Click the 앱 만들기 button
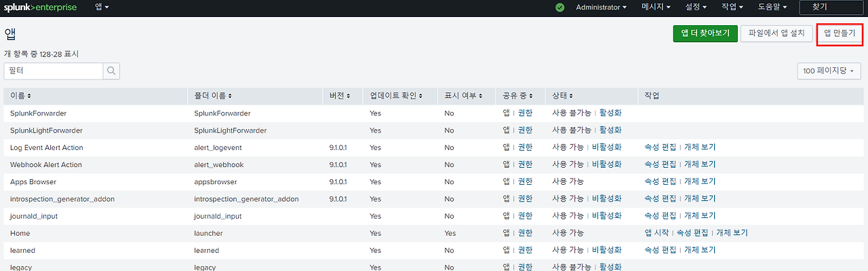This screenshot has width=868, height=271. pyautogui.click(x=840, y=33)
